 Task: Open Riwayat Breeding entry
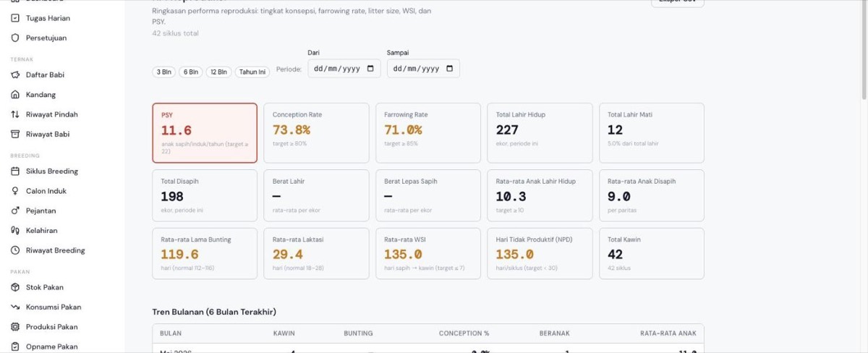pyautogui.click(x=56, y=250)
